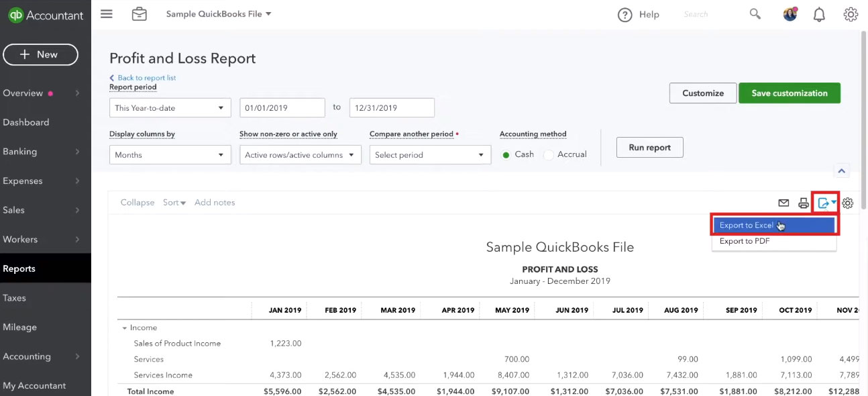This screenshot has height=396, width=868.
Task: Open the notifications bell
Action: 819,15
